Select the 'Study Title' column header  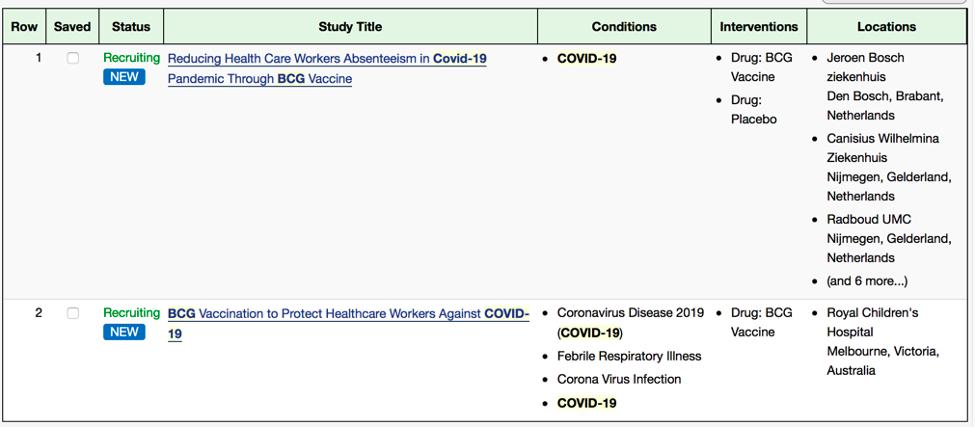point(350,27)
